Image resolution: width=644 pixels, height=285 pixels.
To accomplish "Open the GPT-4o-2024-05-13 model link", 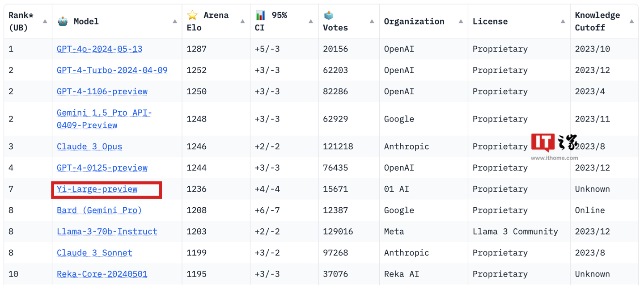I will coord(99,49).
